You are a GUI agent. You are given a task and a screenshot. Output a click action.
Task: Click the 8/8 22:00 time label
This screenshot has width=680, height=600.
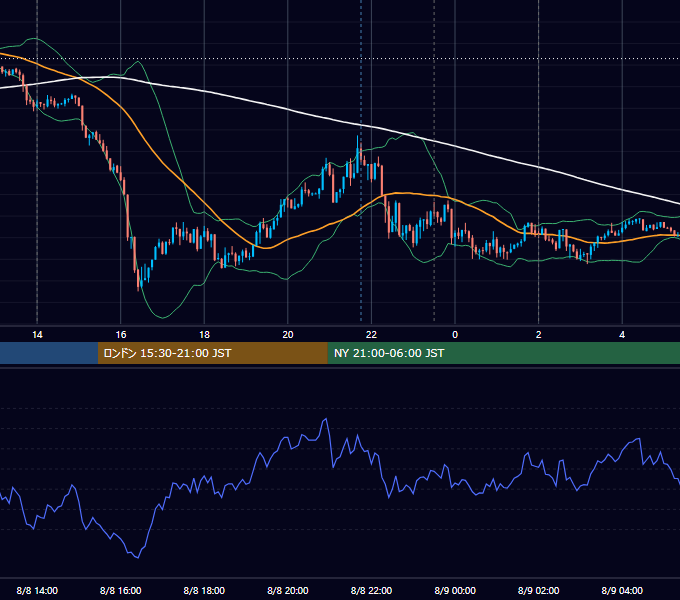coord(371,590)
